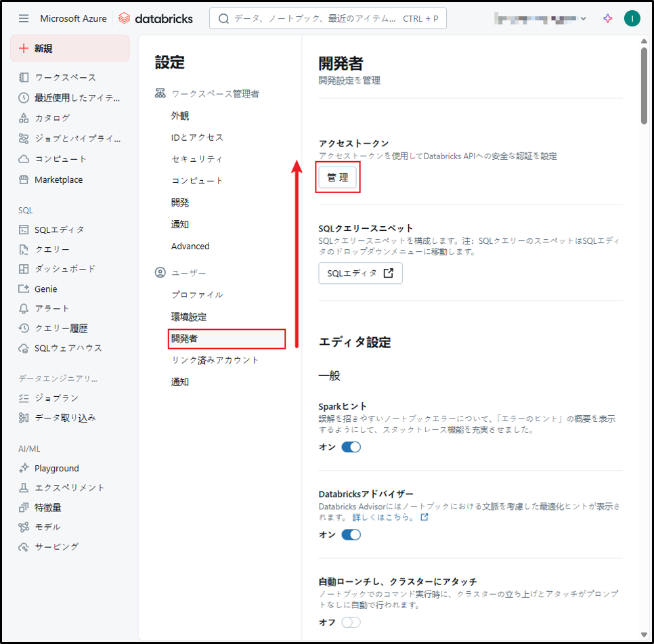Select 開発者 under ユーザー
Screen dimensions: 654x644
pyautogui.click(x=227, y=339)
